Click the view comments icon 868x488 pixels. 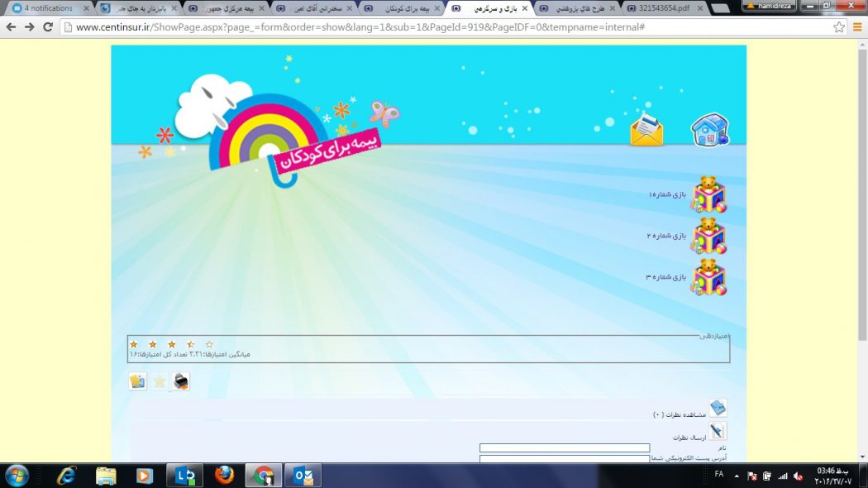(x=718, y=408)
